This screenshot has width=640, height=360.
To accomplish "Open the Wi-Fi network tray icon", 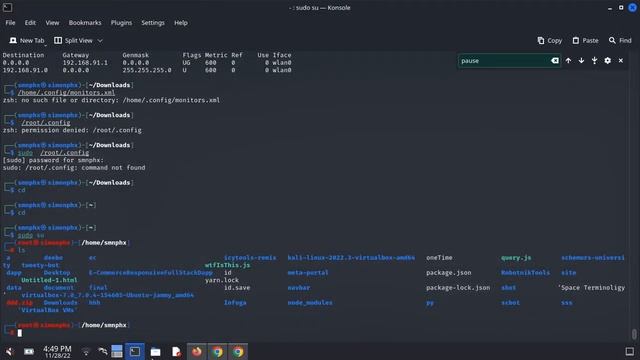I will pyautogui.click(x=86, y=351).
